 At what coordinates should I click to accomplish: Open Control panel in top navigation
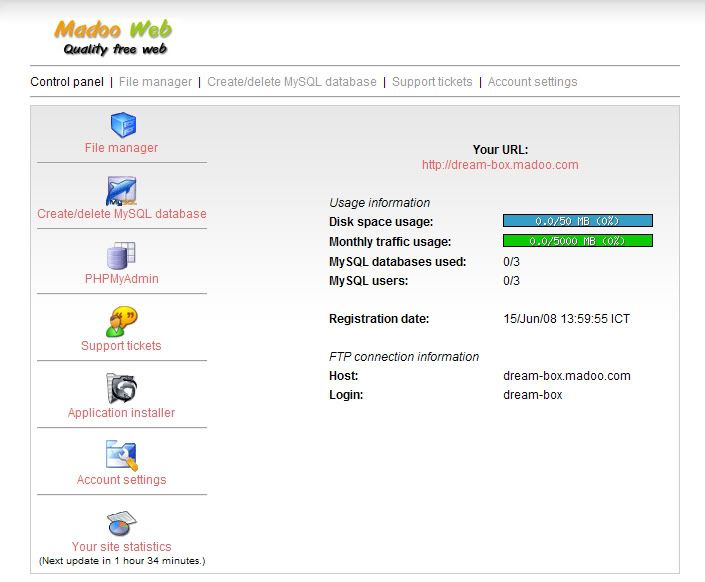tap(67, 82)
